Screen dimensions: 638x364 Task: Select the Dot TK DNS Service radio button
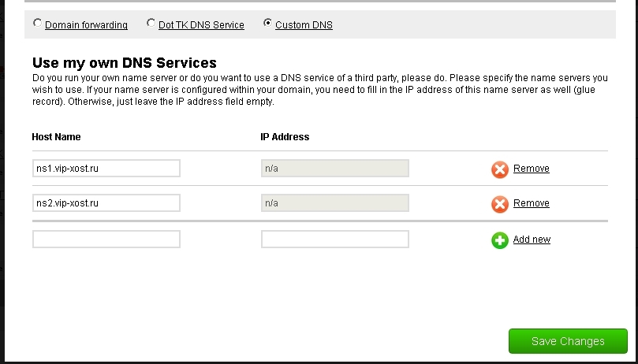click(151, 24)
